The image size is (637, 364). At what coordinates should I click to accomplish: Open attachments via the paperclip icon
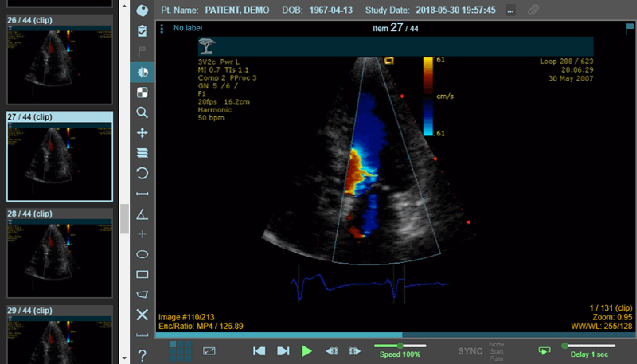point(533,10)
